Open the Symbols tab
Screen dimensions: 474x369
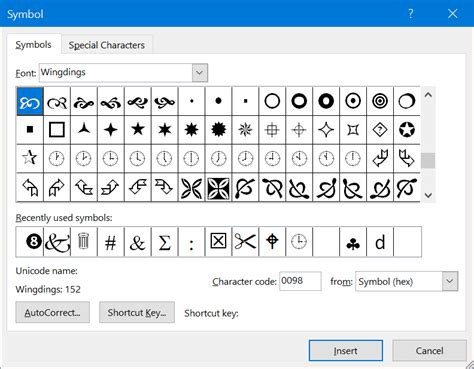(x=33, y=44)
